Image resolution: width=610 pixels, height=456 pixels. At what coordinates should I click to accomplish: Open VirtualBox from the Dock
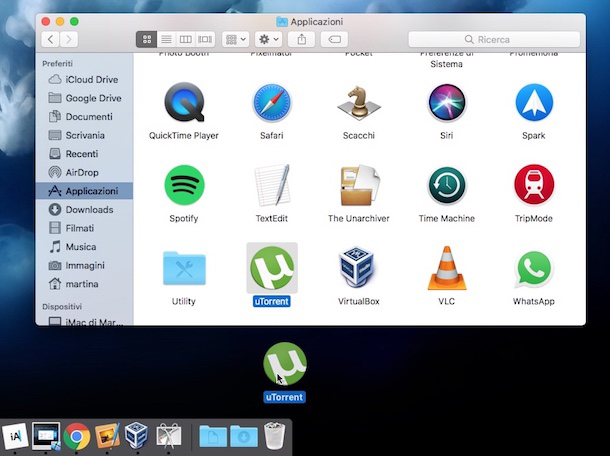tap(136, 435)
